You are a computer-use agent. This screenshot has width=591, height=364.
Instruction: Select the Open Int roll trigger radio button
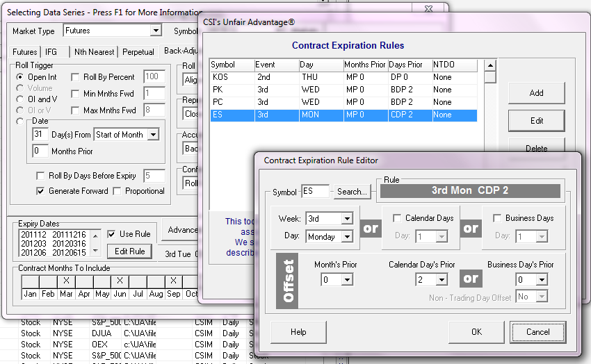point(20,77)
